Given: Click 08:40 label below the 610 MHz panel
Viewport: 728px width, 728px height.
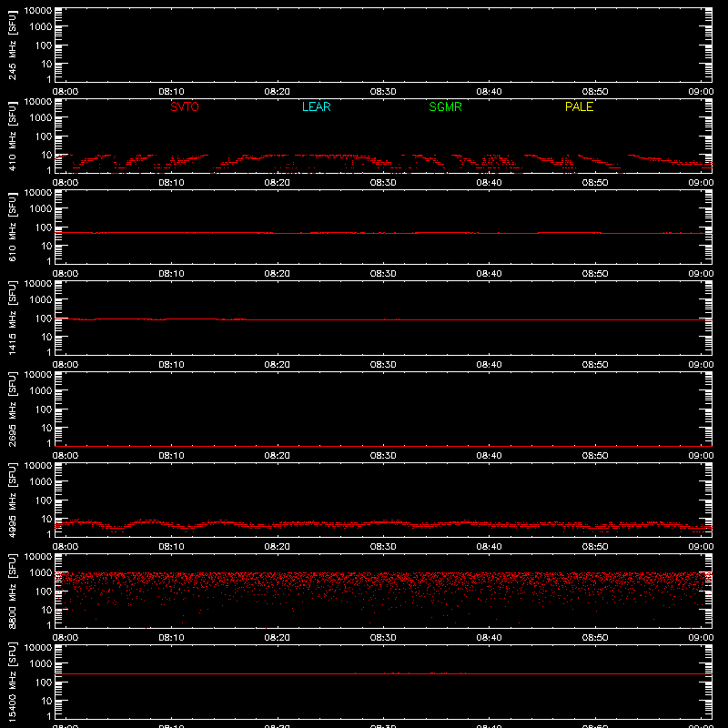Looking at the screenshot, I should pyautogui.click(x=489, y=274).
